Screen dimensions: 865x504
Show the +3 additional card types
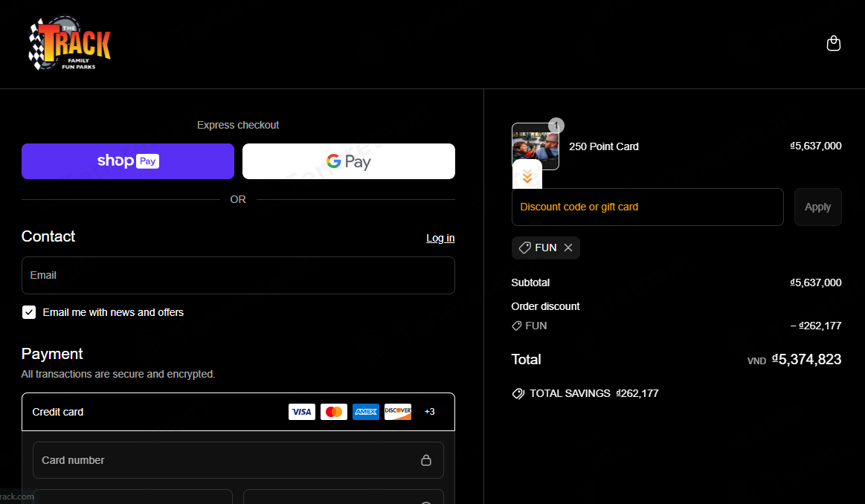coord(429,412)
